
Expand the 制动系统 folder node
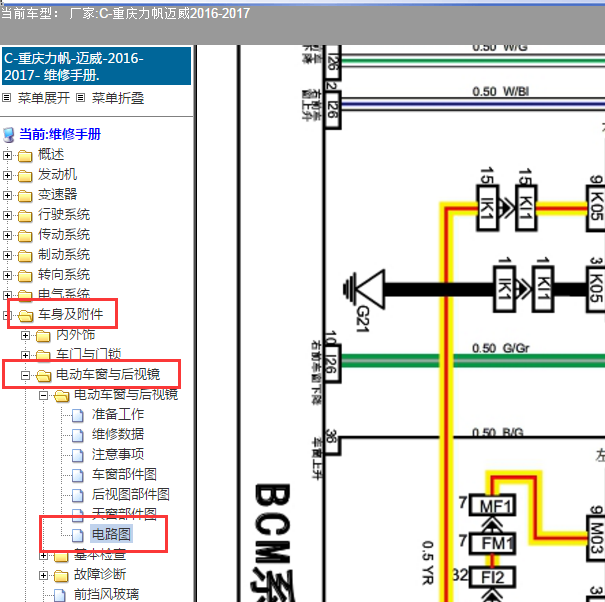(7, 255)
